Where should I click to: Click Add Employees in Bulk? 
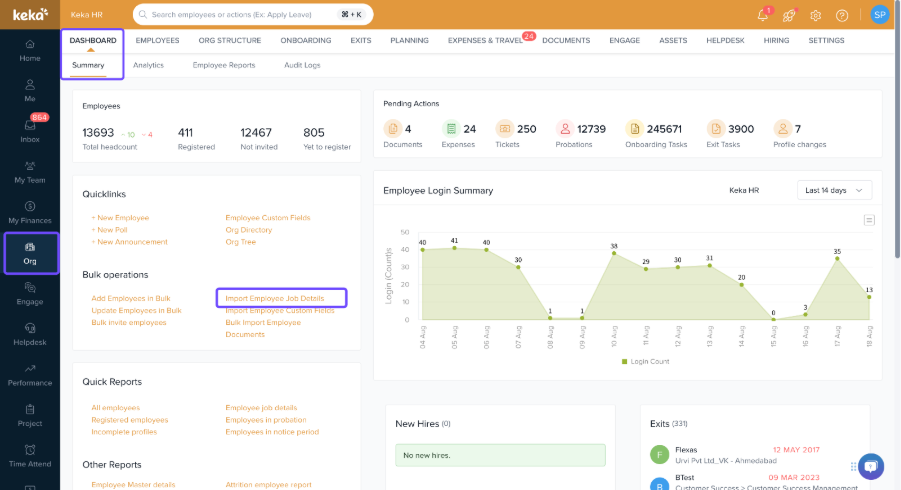[131, 298]
